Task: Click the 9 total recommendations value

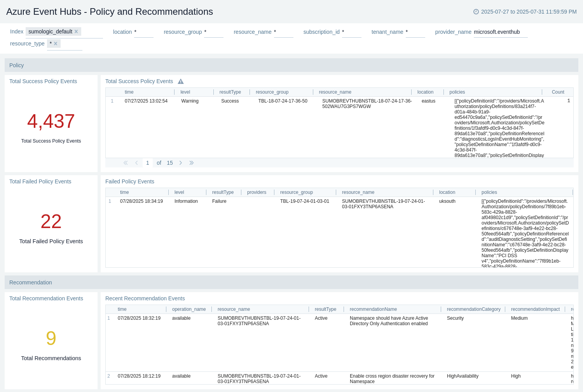Action: pos(51,338)
